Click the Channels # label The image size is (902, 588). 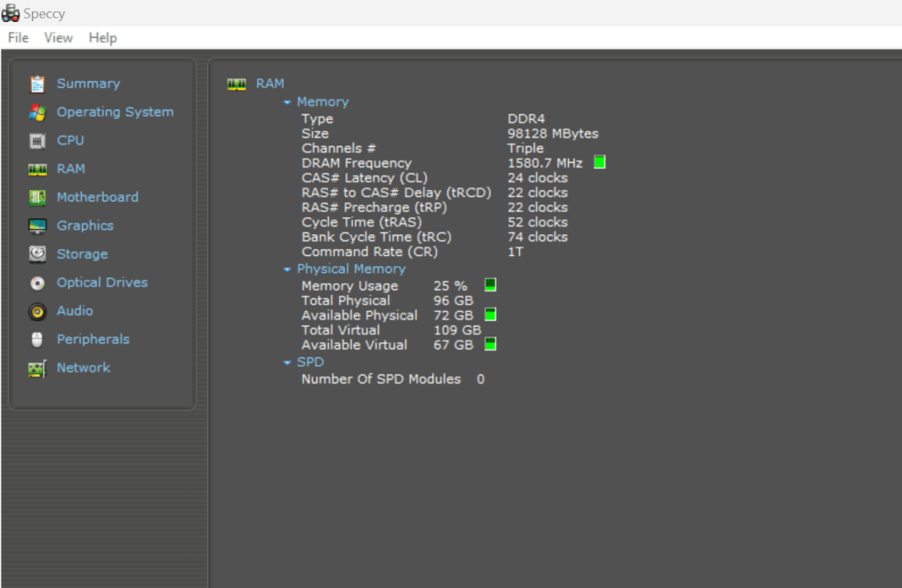pos(339,148)
